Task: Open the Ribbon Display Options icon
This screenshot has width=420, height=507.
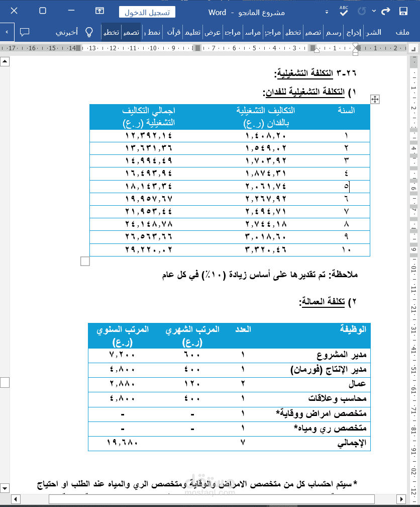Action: [99, 11]
